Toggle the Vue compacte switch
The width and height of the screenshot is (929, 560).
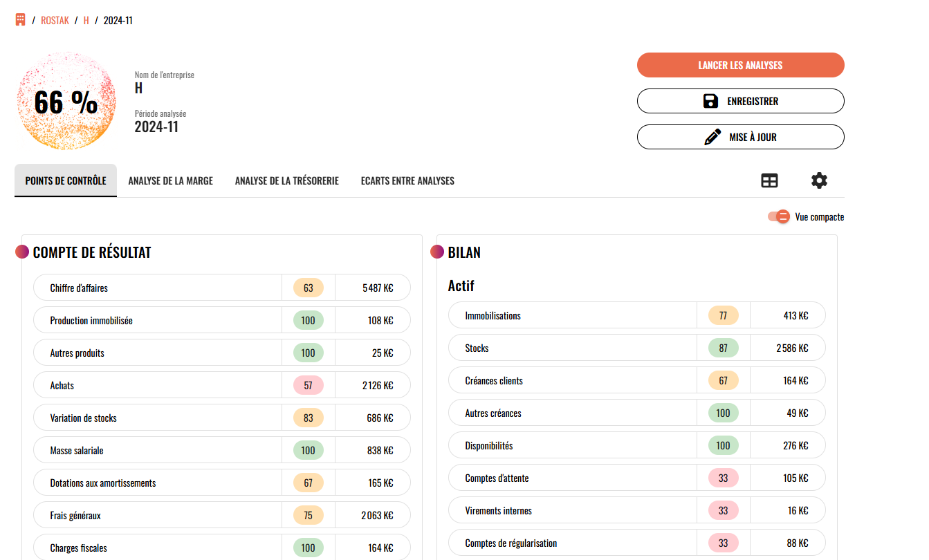click(778, 217)
